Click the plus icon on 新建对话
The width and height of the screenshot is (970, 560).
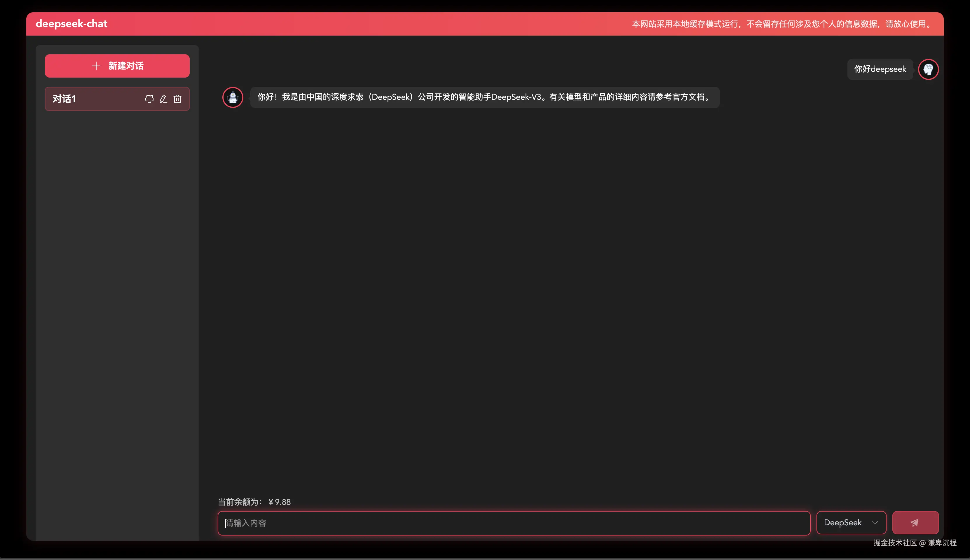tap(96, 66)
